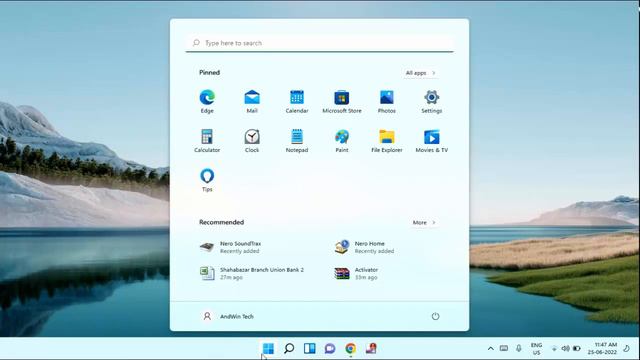Launch the Photos app
The image size is (640, 360).
[x=387, y=101]
